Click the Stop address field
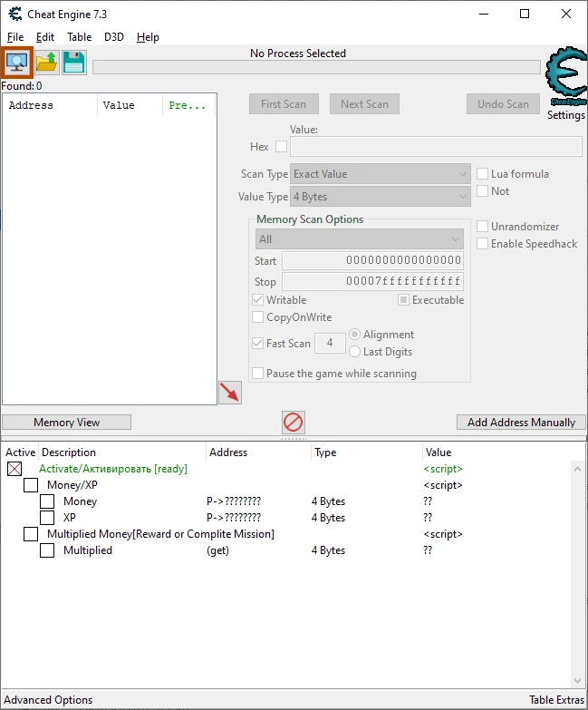Viewport: 588px width, 710px height. pos(372,281)
